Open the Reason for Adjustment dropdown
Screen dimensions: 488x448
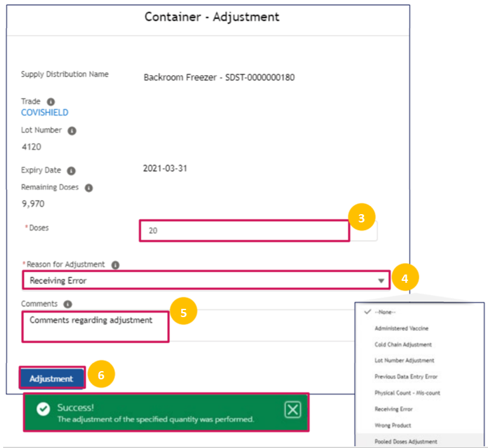[381, 280]
